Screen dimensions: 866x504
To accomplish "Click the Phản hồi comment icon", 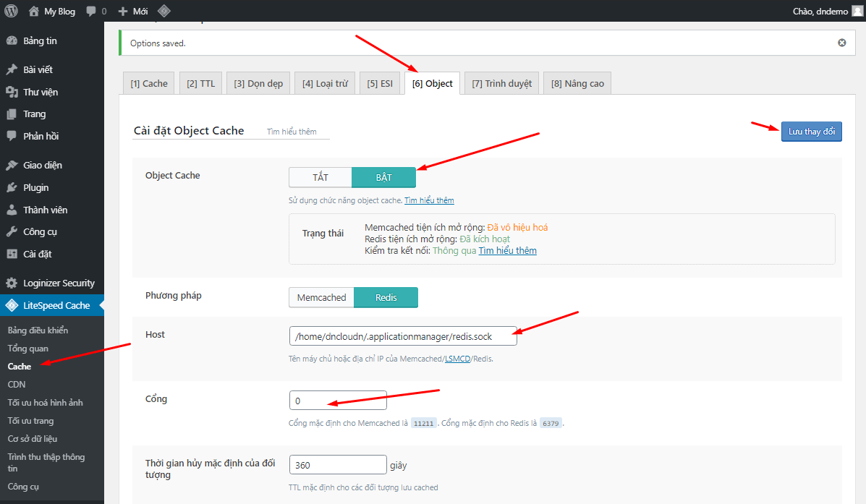I will (x=12, y=136).
